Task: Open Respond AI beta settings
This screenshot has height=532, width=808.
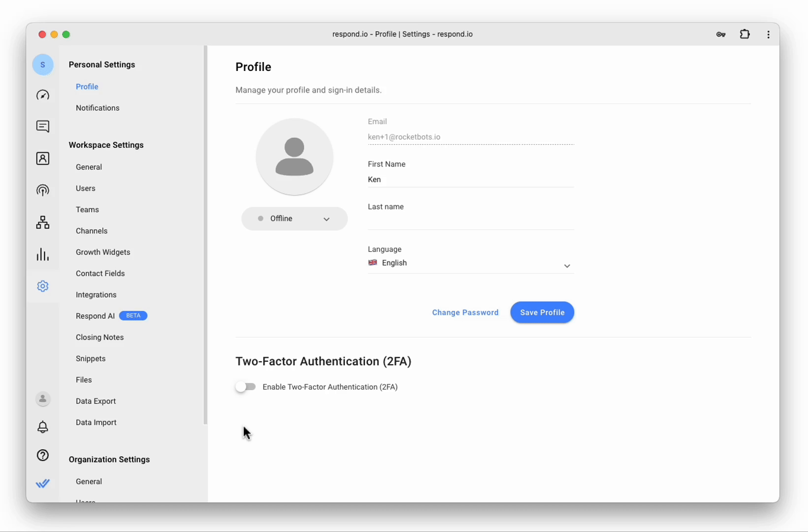Action: point(96,316)
